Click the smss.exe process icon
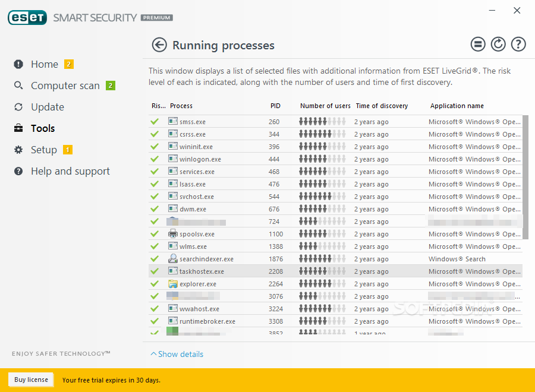Viewport: 535px width, 392px height. (x=173, y=121)
